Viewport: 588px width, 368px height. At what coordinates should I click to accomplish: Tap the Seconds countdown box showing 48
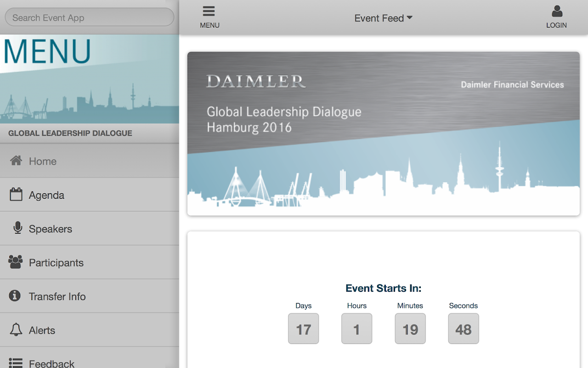click(464, 328)
